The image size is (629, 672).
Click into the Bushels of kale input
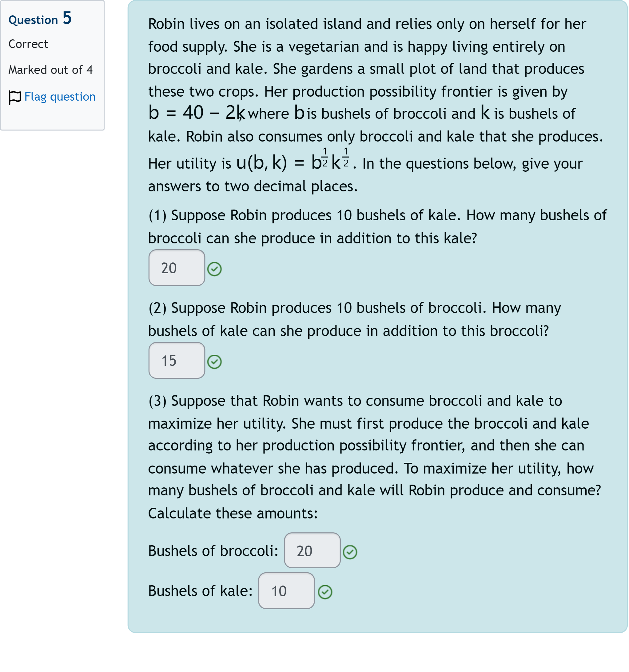[286, 591]
